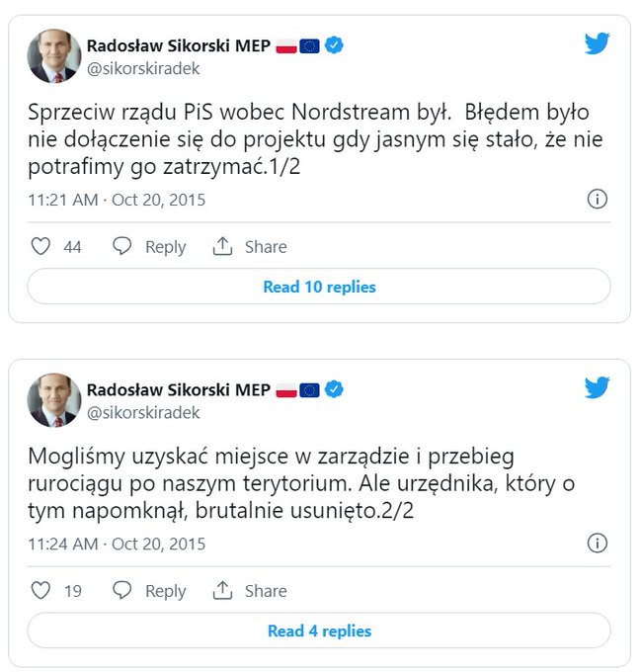The width and height of the screenshot is (640, 672).
Task: Open info icon on the second tweet
Action: (x=597, y=544)
